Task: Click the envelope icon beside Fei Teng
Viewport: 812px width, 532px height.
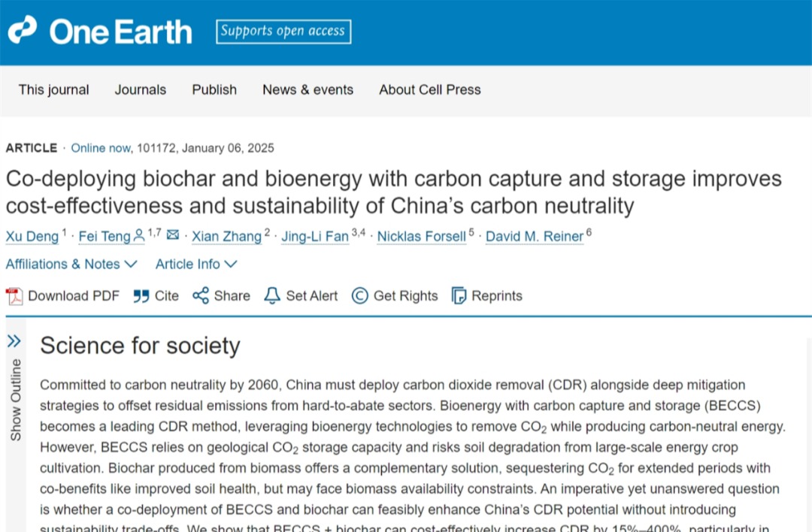Action: coord(173,235)
